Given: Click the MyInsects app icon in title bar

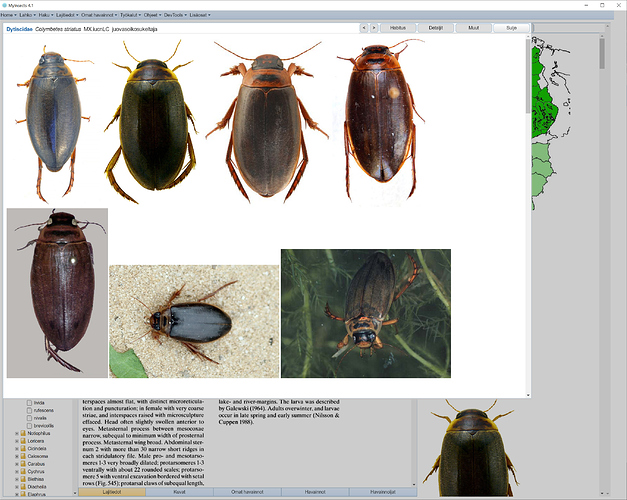Looking at the screenshot, I should tap(4, 5).
